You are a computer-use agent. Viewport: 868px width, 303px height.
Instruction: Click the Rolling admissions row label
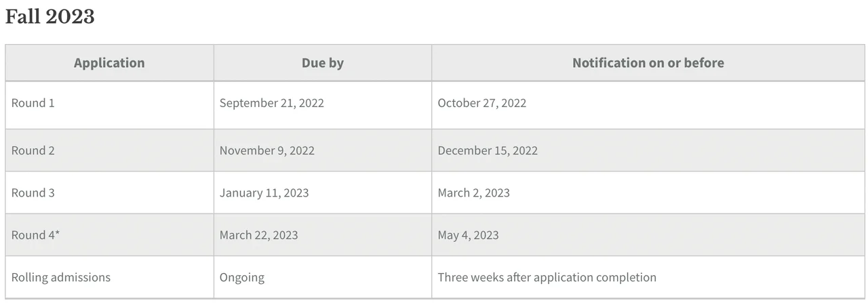pos(60,277)
